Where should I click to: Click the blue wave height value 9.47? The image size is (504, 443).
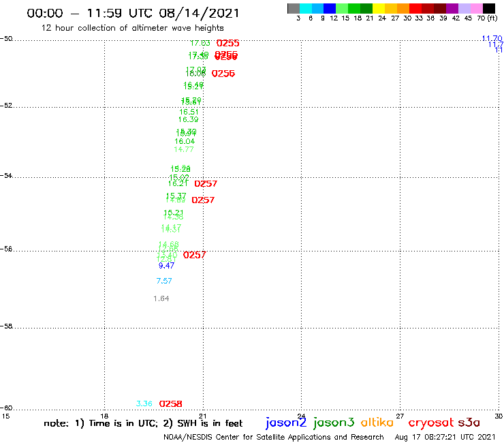click(166, 266)
